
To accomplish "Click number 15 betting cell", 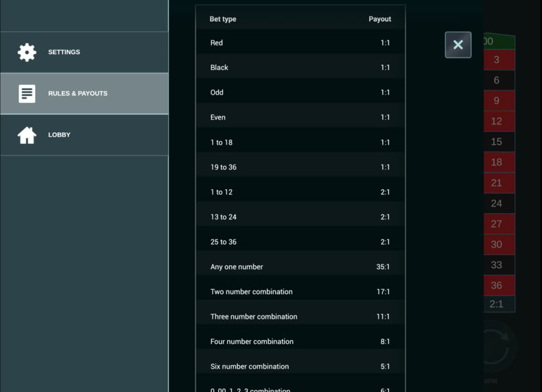I will (x=499, y=142).
